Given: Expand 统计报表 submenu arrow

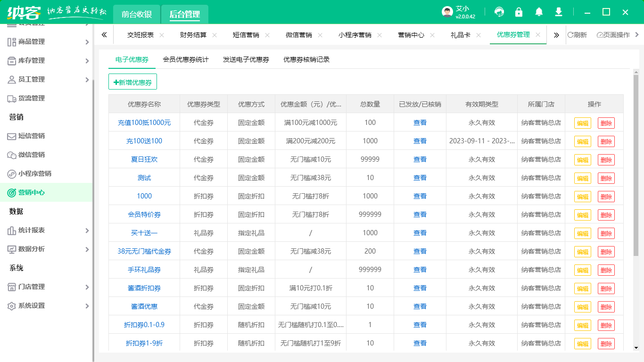Looking at the screenshot, I should pyautogui.click(x=87, y=230).
